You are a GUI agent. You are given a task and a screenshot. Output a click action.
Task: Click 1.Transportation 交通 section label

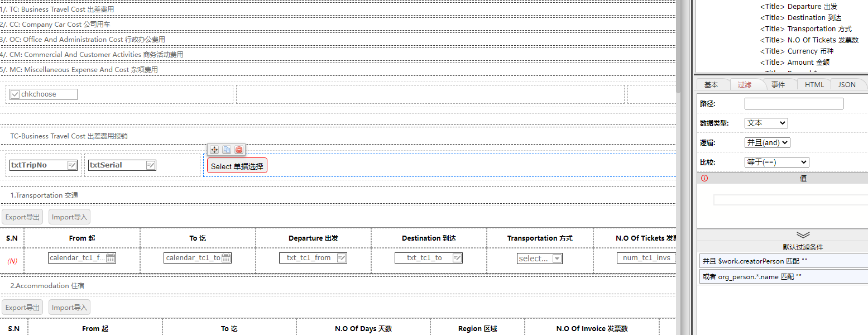coord(44,195)
